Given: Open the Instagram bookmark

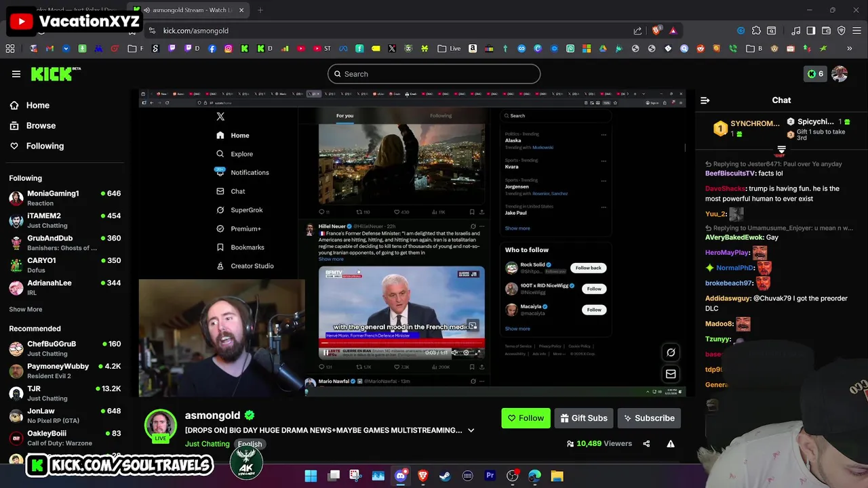Looking at the screenshot, I should point(229,49).
